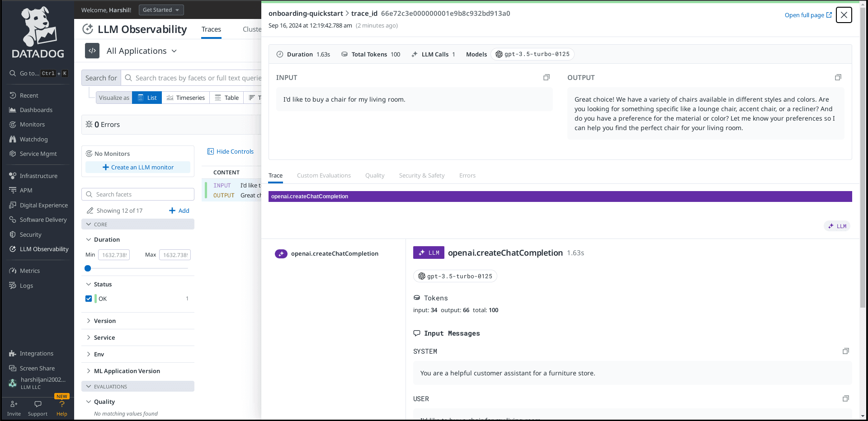Collapse the EVALUATIONS facet group

pos(138,386)
